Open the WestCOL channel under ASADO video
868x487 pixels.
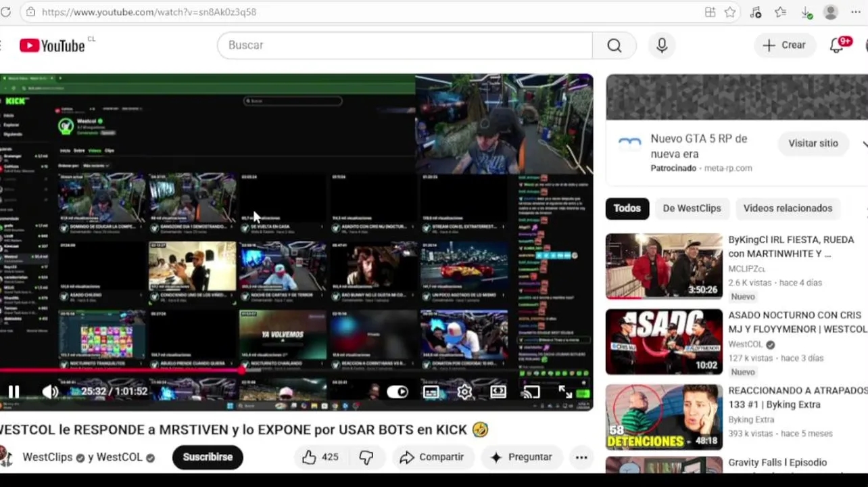(x=746, y=344)
